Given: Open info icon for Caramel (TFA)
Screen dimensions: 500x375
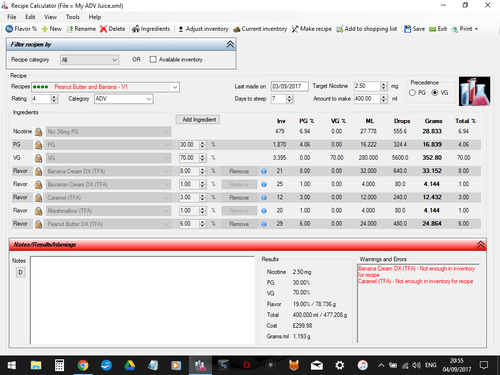Looking at the screenshot, I should [x=264, y=198].
